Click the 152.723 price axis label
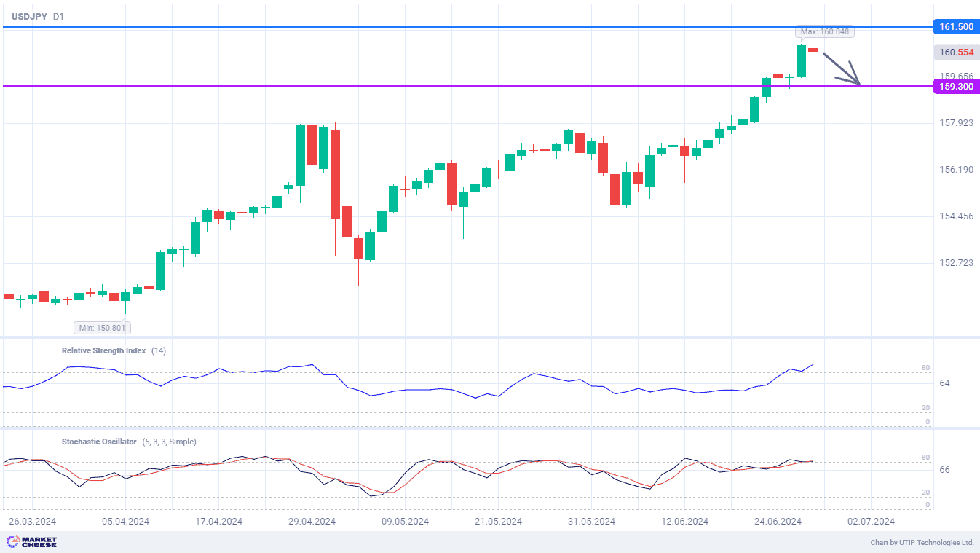 click(956, 262)
